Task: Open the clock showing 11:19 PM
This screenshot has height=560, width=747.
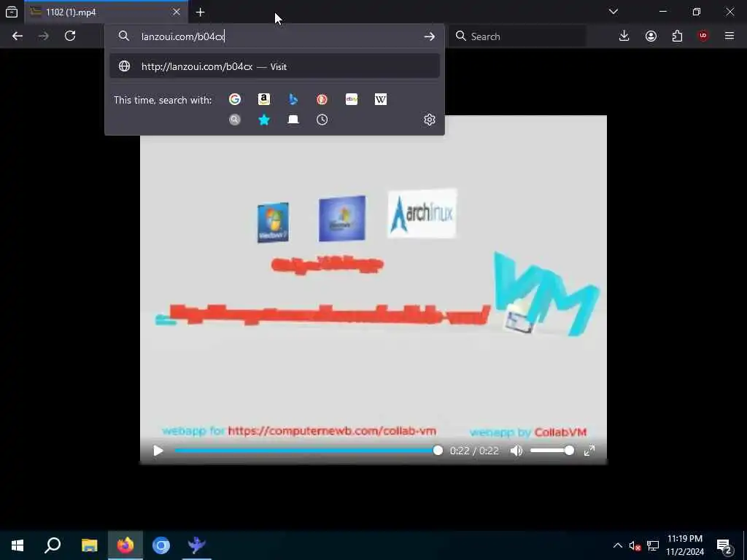Action: pyautogui.click(x=685, y=545)
